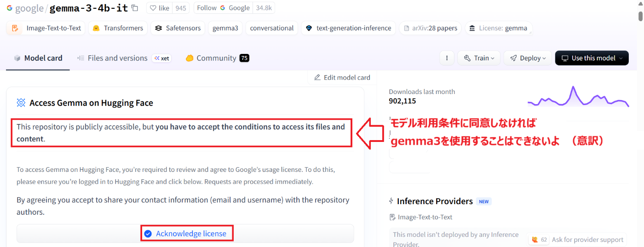The width and height of the screenshot is (644, 247).
Task: Click the Acknowledge license button
Action: click(186, 234)
